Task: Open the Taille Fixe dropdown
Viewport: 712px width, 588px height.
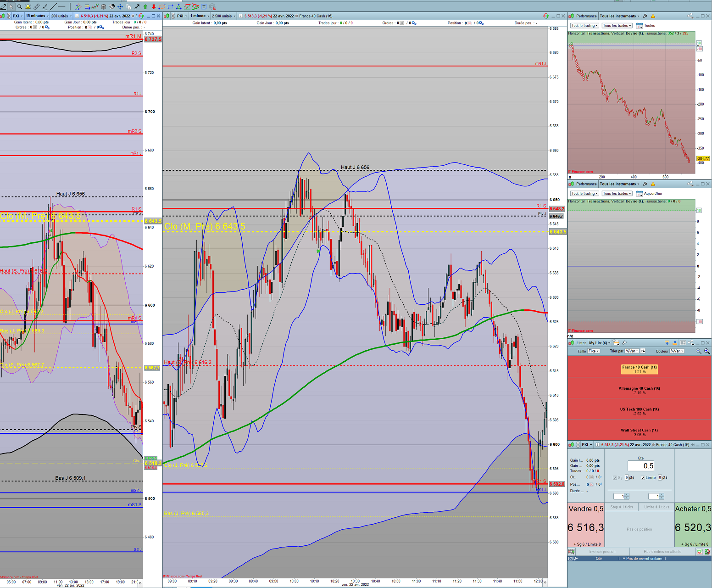Action: click(594, 351)
